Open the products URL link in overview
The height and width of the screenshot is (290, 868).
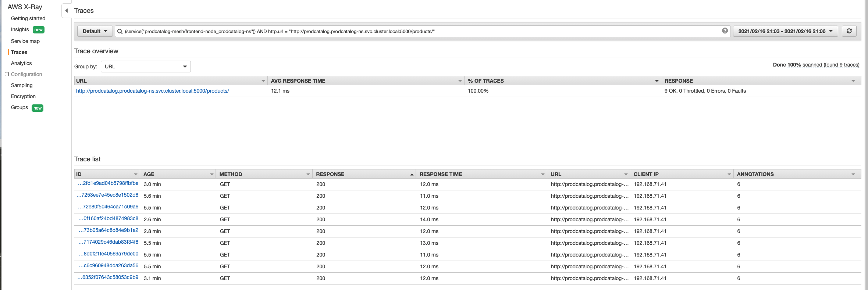[x=153, y=91]
